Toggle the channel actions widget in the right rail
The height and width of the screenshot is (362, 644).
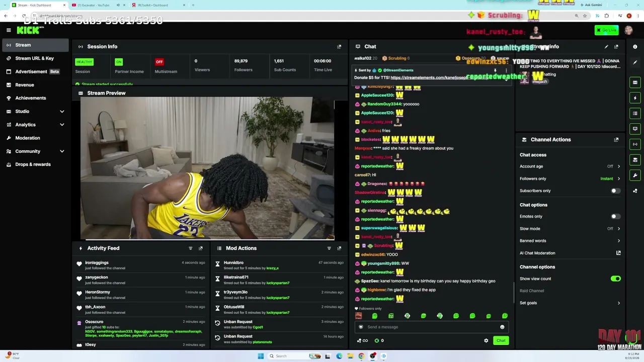pyautogui.click(x=635, y=160)
